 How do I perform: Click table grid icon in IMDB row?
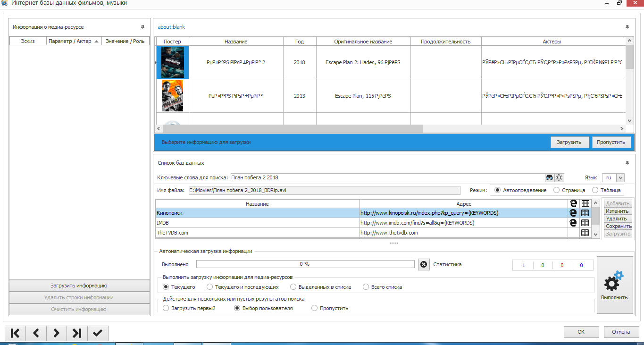point(585,223)
